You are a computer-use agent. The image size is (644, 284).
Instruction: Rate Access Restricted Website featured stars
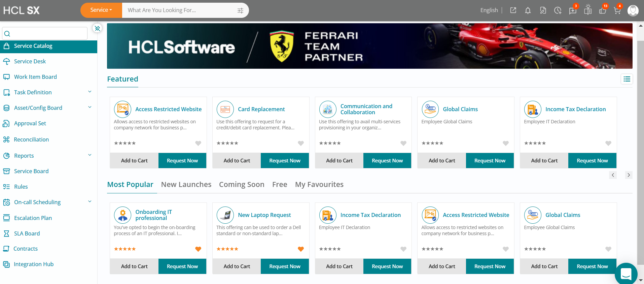(125, 143)
